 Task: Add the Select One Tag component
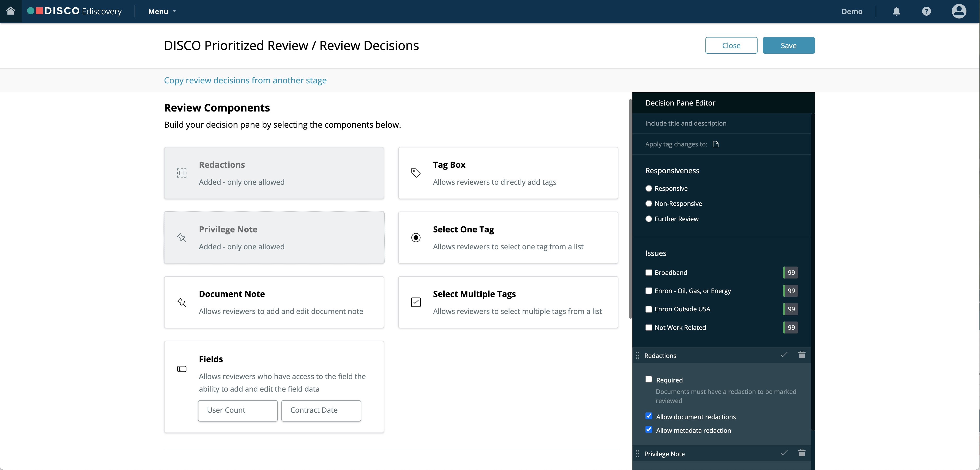pyautogui.click(x=508, y=237)
